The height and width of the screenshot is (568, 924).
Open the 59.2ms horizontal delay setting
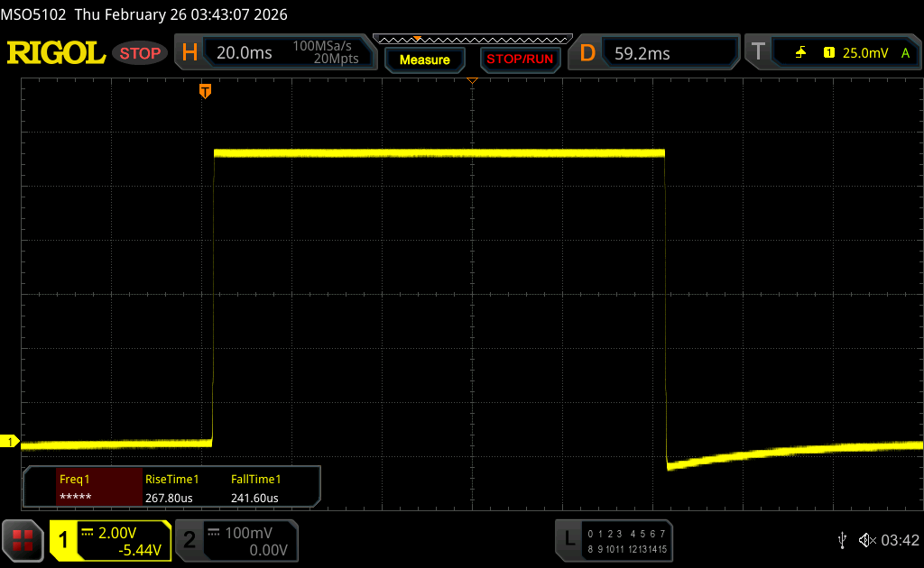pyautogui.click(x=642, y=53)
